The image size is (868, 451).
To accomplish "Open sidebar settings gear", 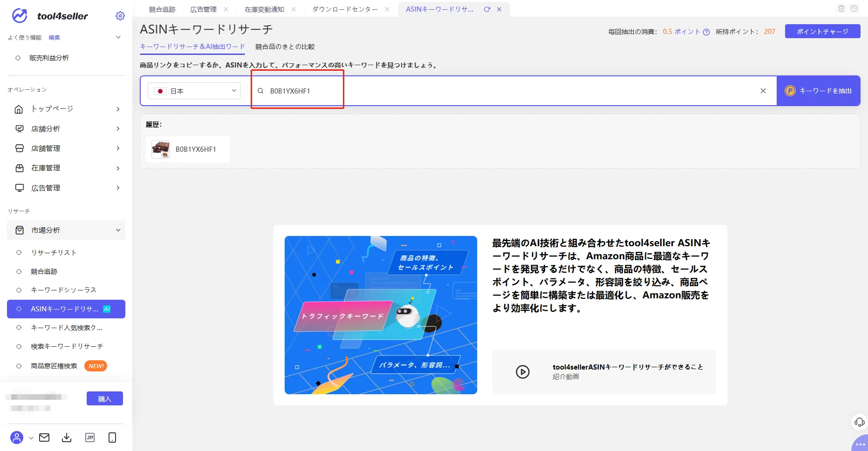I will (120, 16).
